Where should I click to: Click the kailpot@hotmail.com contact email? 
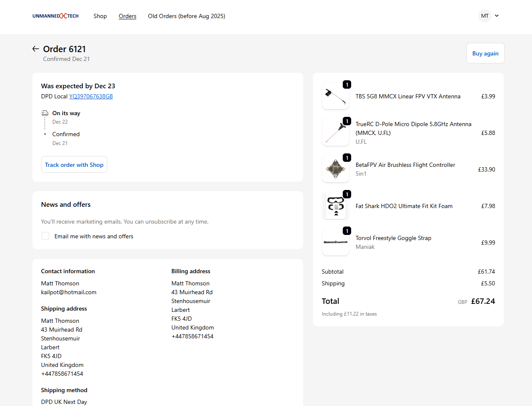69,292
